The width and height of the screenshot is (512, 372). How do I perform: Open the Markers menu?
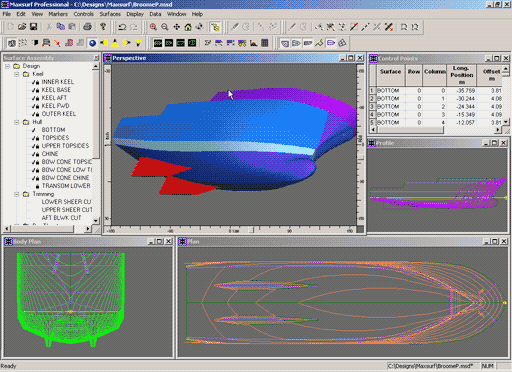(58, 14)
